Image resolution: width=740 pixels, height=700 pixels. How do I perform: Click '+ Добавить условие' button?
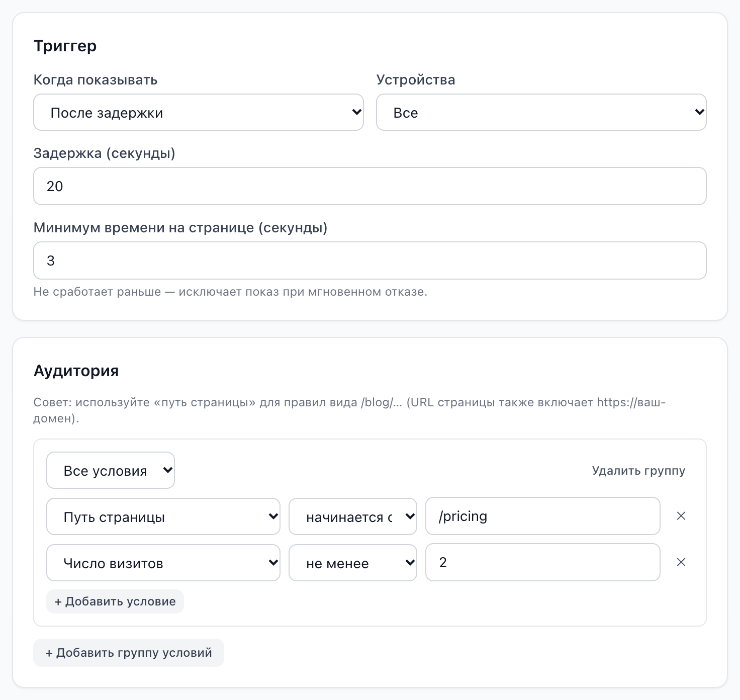115,601
